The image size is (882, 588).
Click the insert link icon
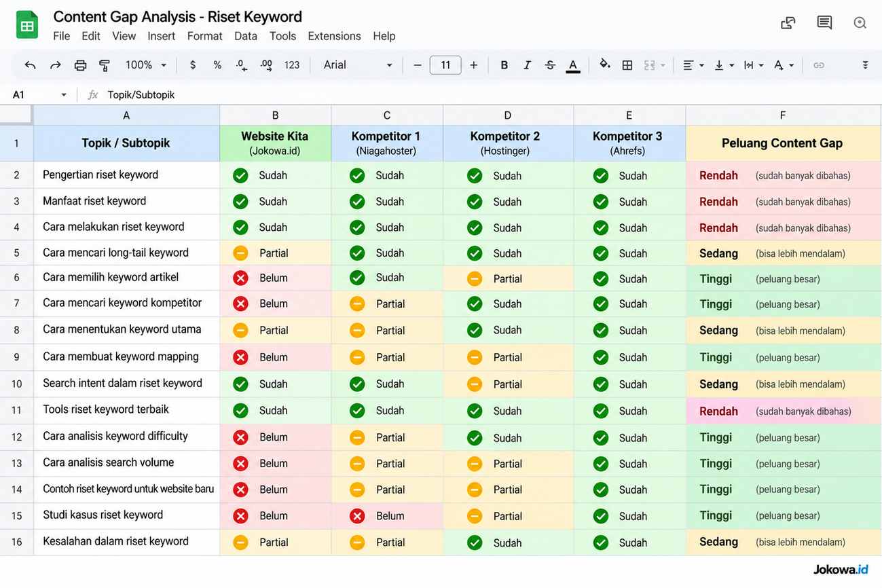click(x=819, y=65)
